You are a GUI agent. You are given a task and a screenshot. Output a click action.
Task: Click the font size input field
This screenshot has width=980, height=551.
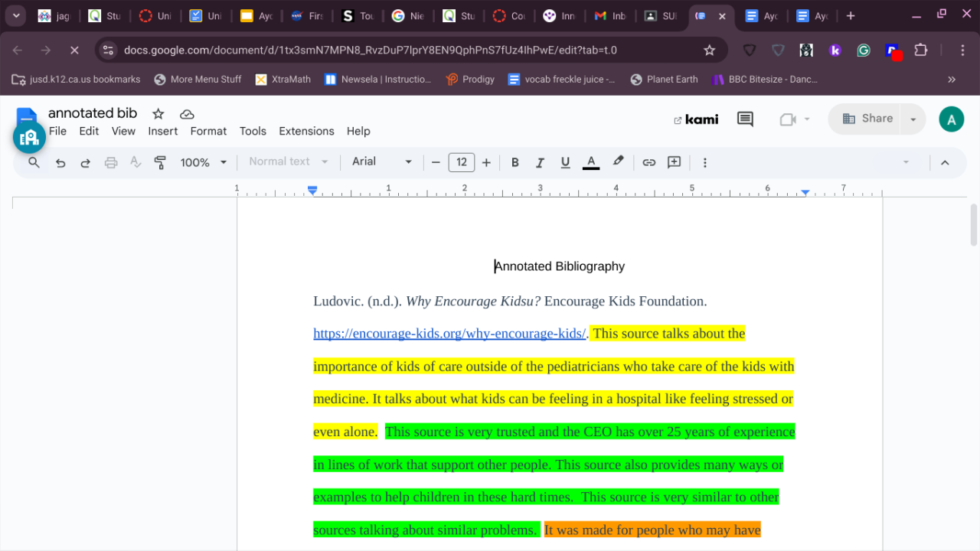click(461, 162)
